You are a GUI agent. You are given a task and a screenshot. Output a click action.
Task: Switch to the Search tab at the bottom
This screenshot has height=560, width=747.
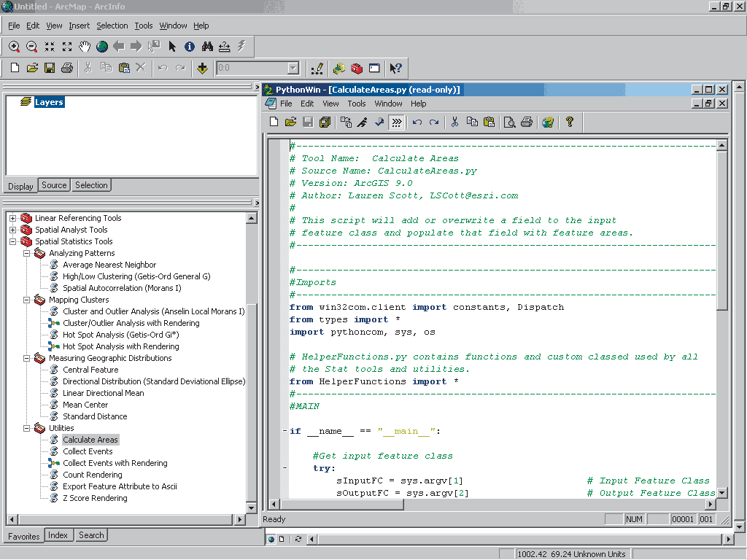pyautogui.click(x=90, y=534)
